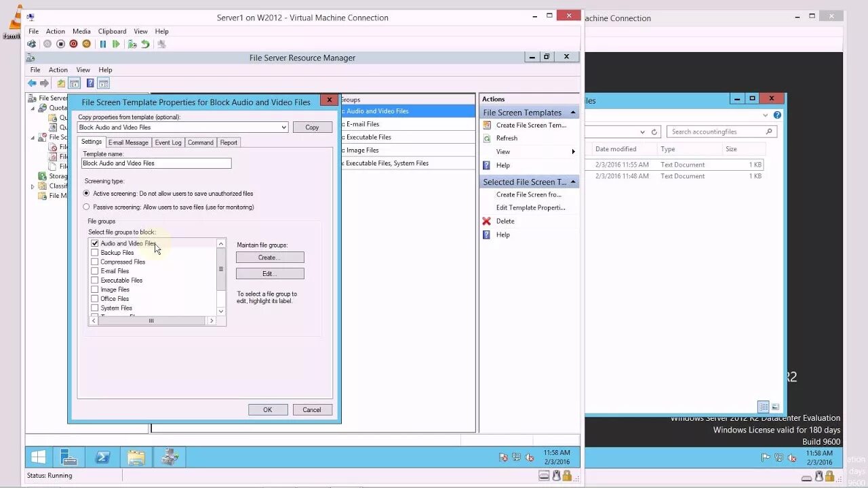Click the Action Center flag in Server1 tray
Image resolution: width=868 pixels, height=488 pixels.
(504, 457)
